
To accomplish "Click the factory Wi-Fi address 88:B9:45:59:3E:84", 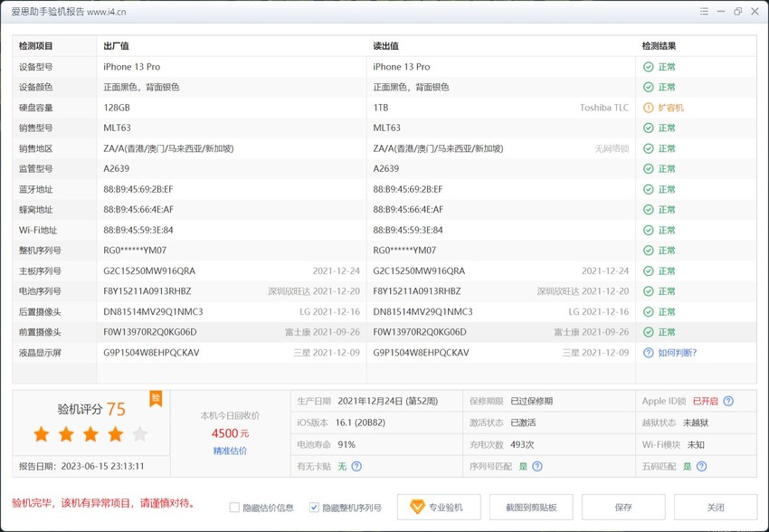I will click(138, 230).
